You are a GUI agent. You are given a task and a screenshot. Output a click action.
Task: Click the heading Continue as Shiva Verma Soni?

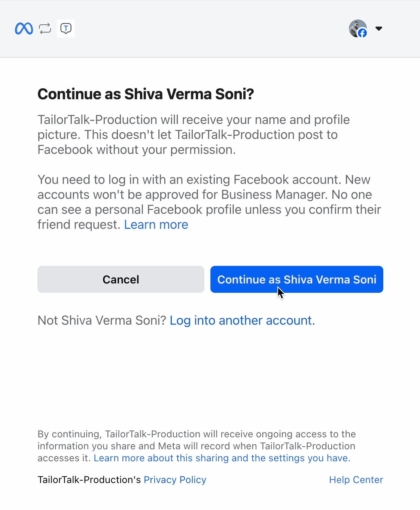coord(146,94)
